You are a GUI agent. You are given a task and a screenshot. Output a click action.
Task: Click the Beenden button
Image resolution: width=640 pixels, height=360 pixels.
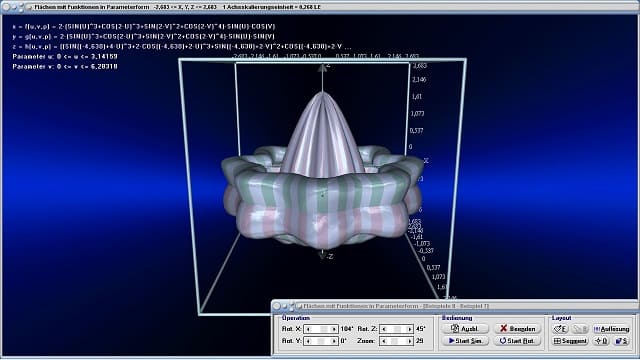click(517, 329)
